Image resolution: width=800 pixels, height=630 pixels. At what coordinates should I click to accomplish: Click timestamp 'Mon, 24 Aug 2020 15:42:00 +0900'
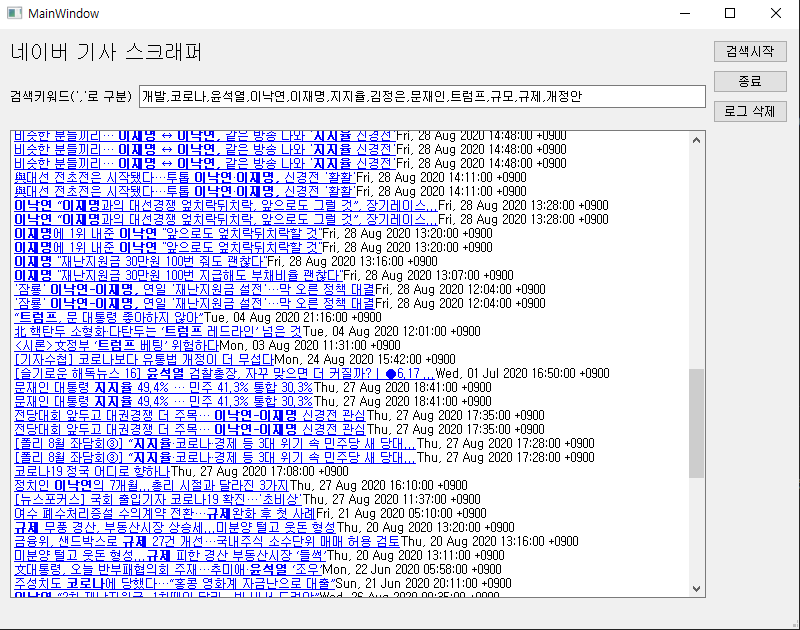(365, 360)
